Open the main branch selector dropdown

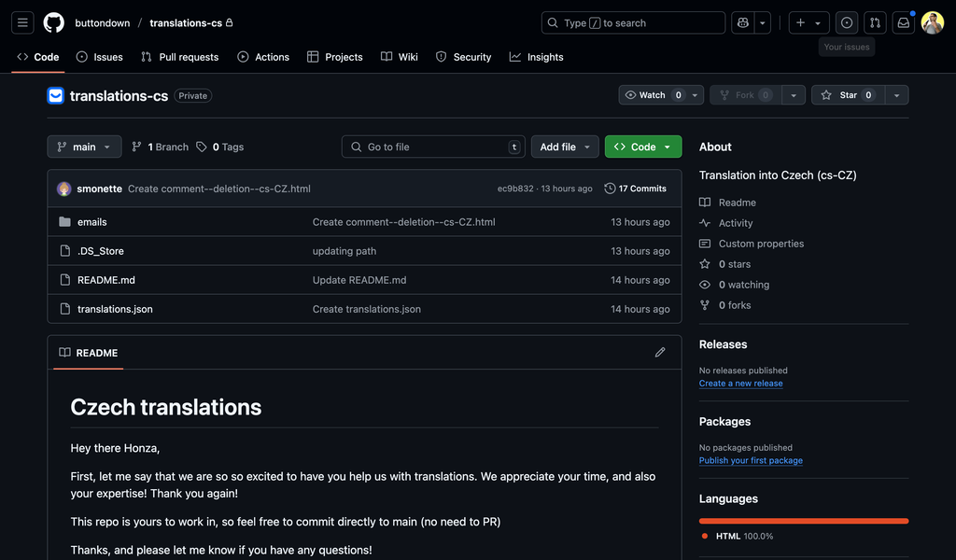point(84,147)
